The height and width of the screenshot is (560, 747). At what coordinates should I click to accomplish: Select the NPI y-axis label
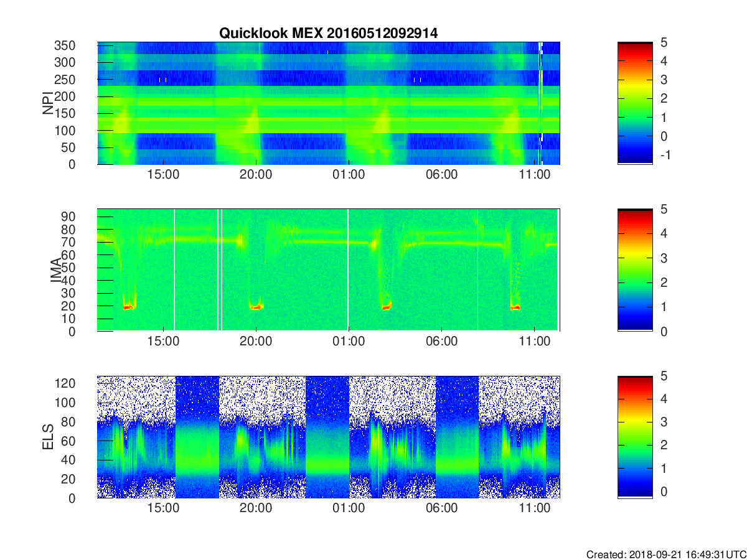pos(47,103)
